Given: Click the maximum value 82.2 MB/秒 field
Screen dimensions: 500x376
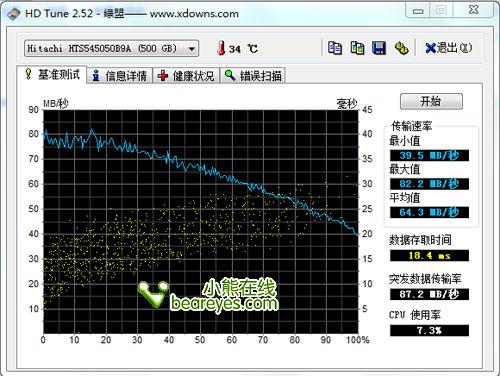Looking at the screenshot, I should (x=429, y=184).
